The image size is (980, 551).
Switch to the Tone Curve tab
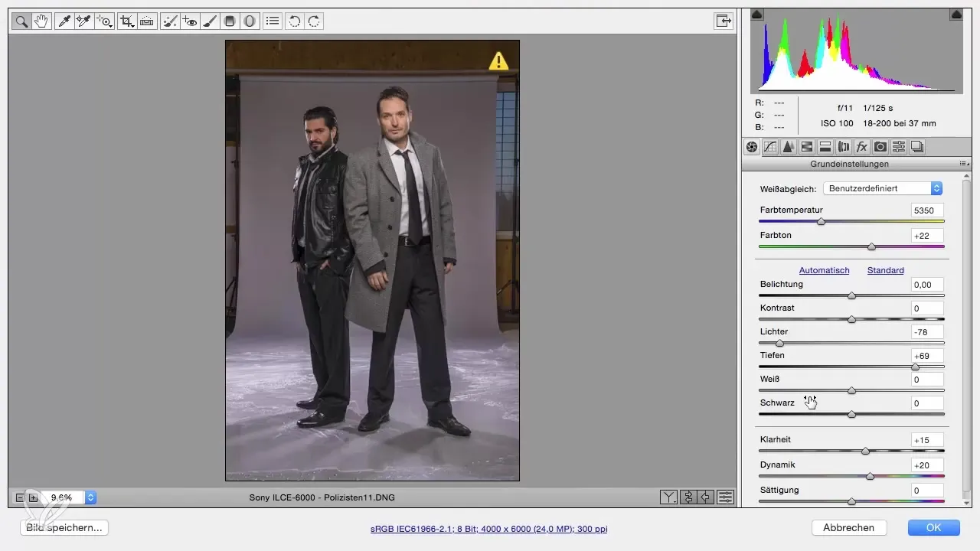click(x=770, y=147)
